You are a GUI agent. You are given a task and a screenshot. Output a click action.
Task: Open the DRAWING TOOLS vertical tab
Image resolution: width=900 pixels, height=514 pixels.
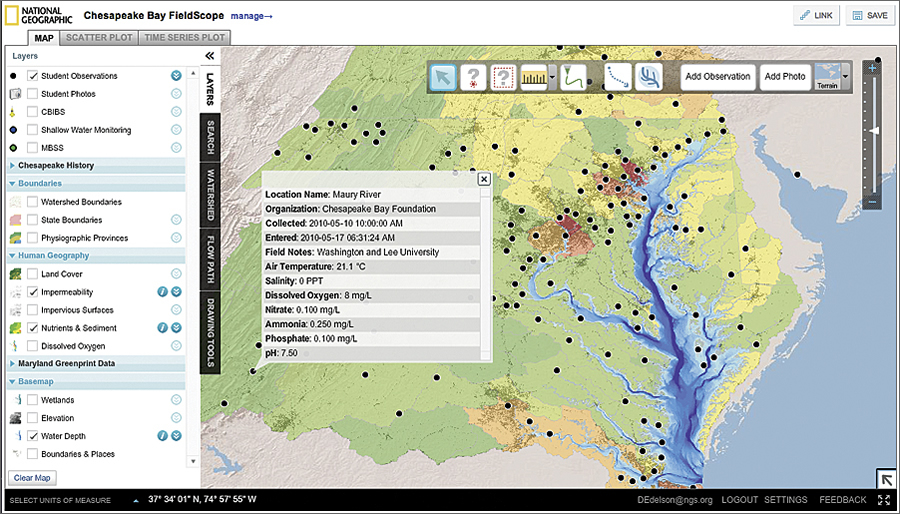pos(210,333)
